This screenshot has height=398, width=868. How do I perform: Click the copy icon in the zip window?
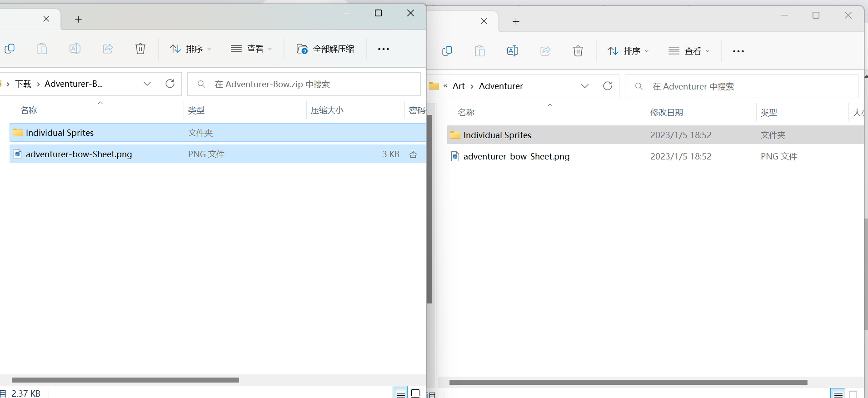pyautogui.click(x=10, y=49)
